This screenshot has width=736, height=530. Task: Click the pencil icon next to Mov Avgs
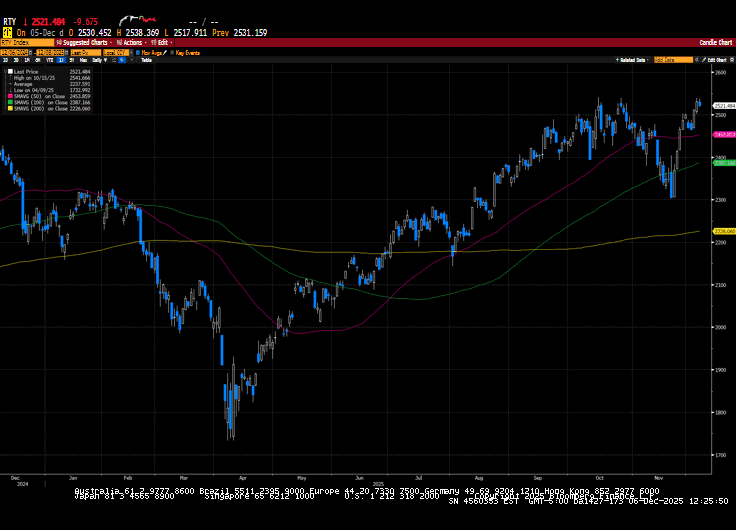tap(167, 52)
